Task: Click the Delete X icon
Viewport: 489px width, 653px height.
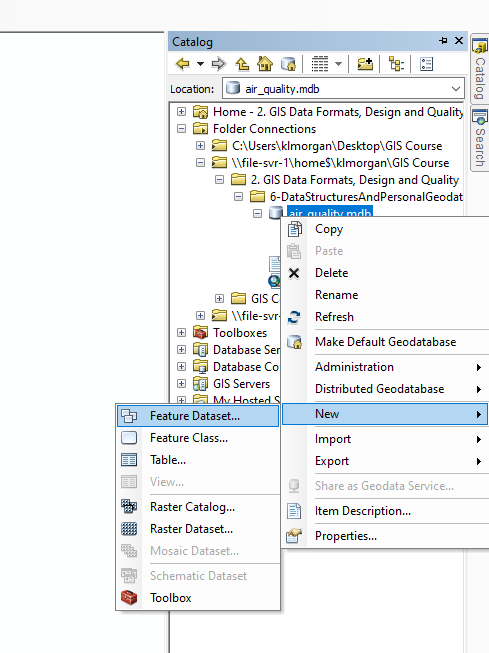Action: (294, 273)
